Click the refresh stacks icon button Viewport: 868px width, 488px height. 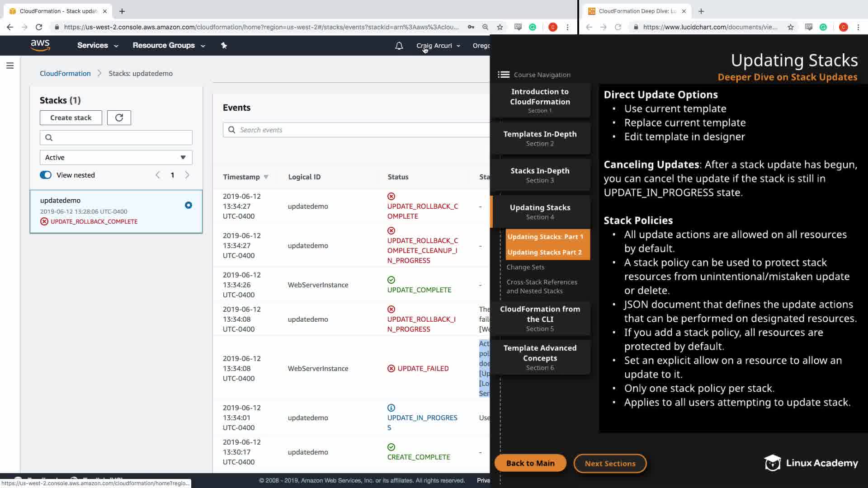[x=119, y=117]
